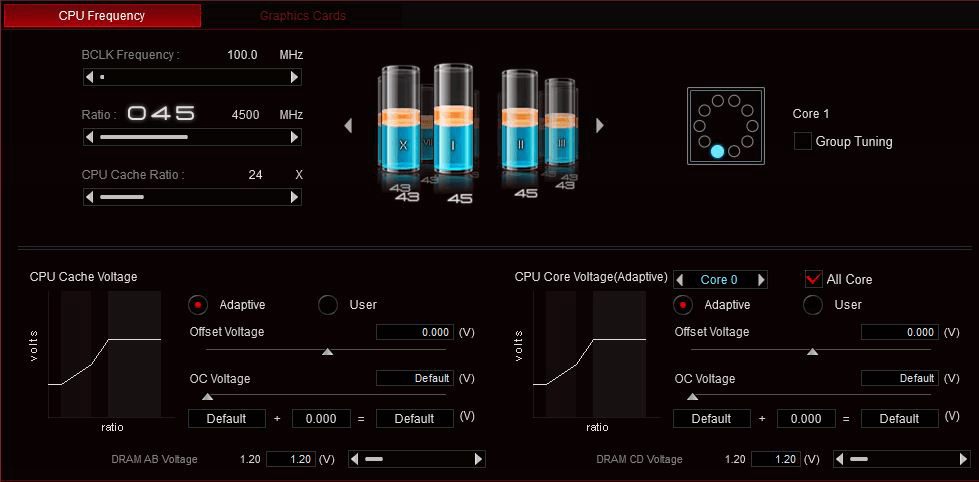Go to previous core before Core 0
Screen dimensions: 979x482
(680, 280)
